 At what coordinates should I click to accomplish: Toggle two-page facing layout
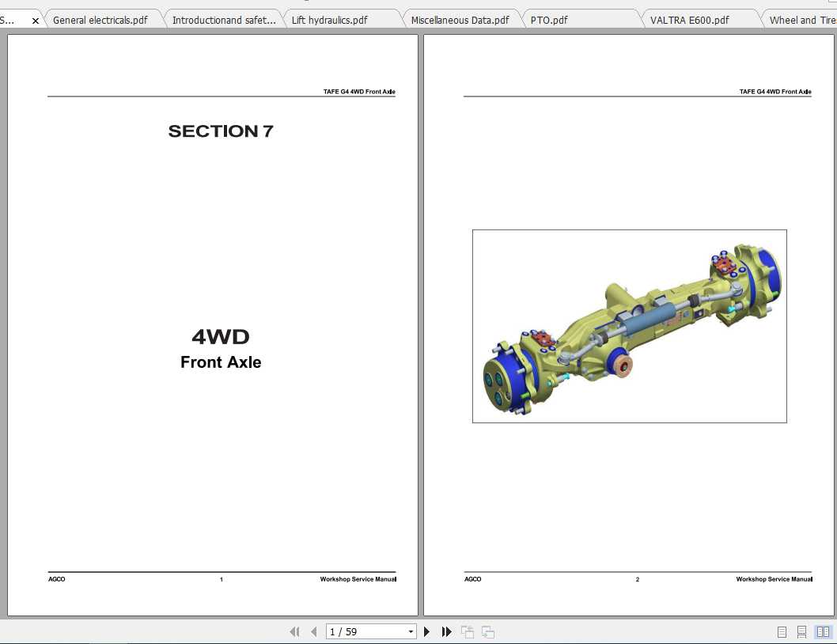pyautogui.click(x=823, y=632)
